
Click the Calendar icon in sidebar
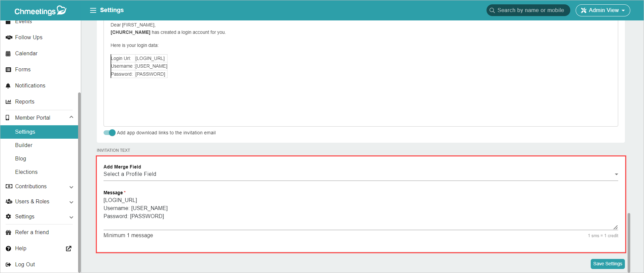[x=8, y=54]
